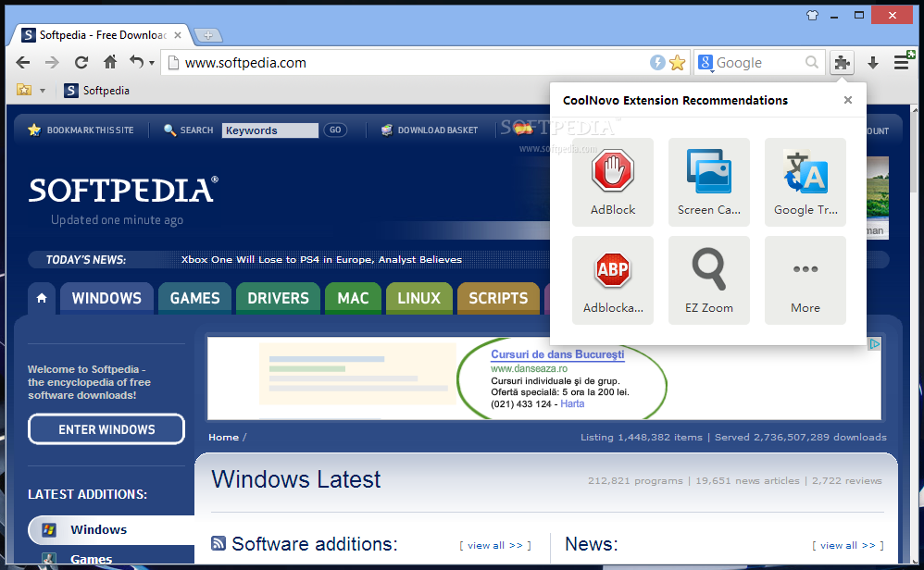Click the Keywords search field
The image size is (924, 570).
click(270, 130)
